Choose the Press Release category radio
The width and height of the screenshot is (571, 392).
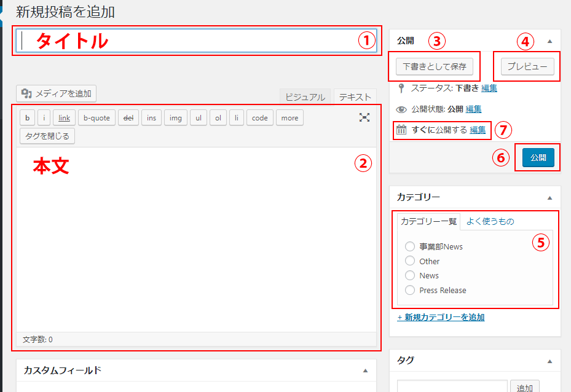click(x=410, y=290)
